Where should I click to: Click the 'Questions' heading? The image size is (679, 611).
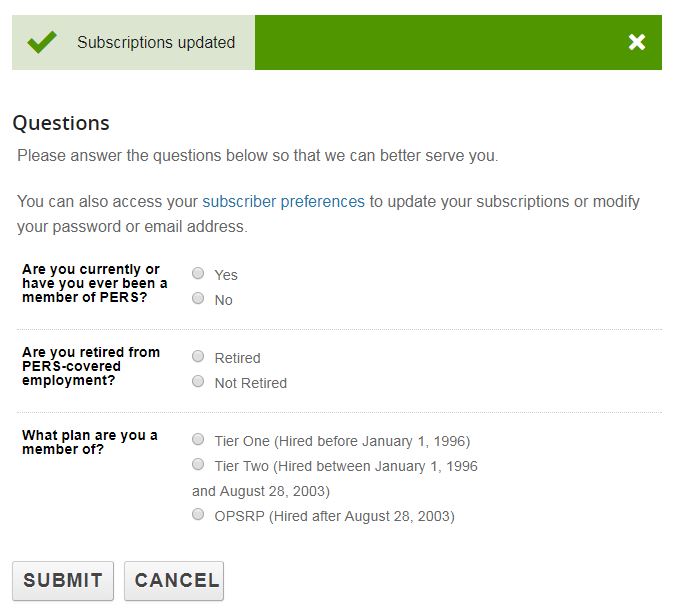coord(61,123)
